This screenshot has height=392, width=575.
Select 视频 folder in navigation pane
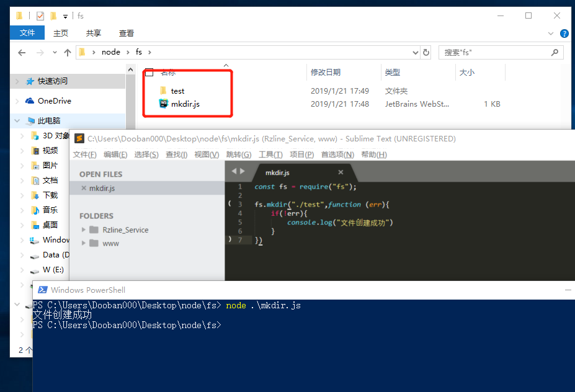coord(50,150)
